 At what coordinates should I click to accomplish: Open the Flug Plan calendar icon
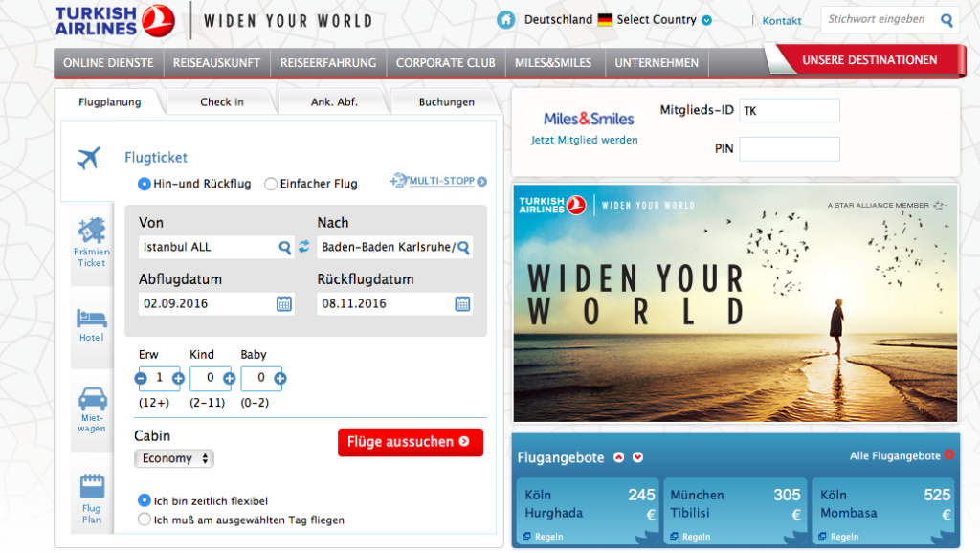(92, 498)
